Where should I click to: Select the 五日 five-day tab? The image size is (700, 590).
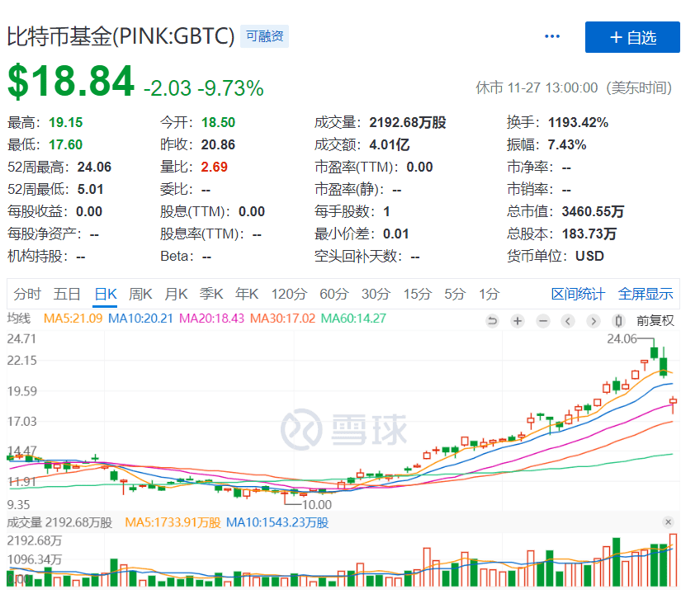coord(67,294)
